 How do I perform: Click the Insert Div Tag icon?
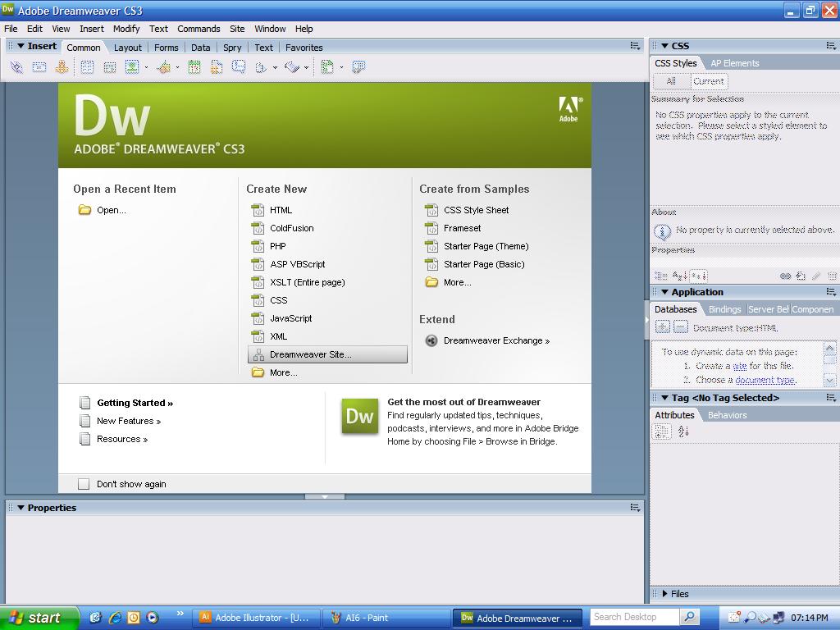pos(109,67)
